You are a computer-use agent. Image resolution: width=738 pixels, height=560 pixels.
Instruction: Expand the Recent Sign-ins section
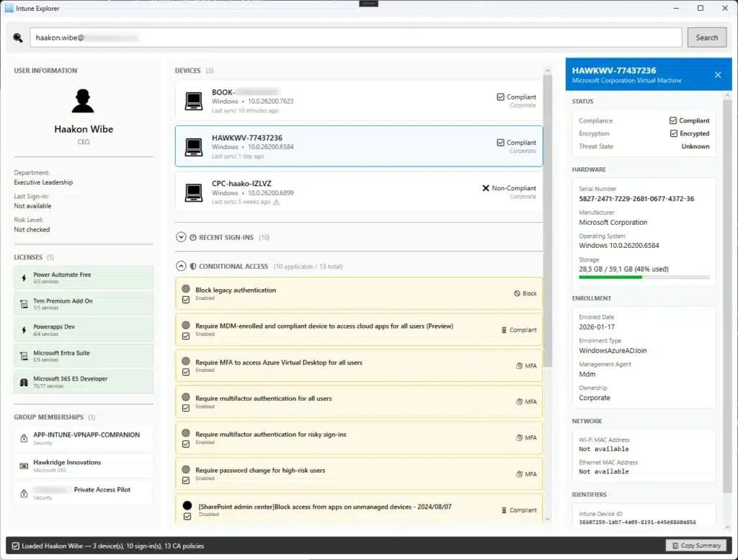click(180, 237)
